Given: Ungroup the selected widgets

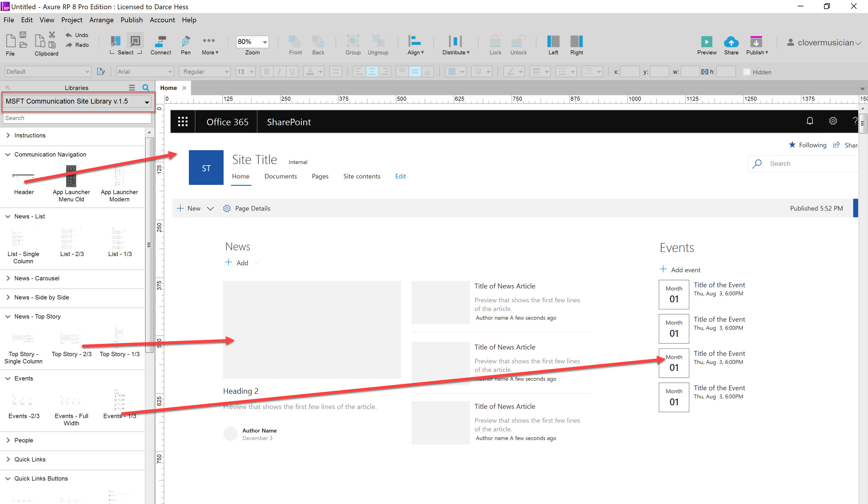Looking at the screenshot, I should 378,44.
